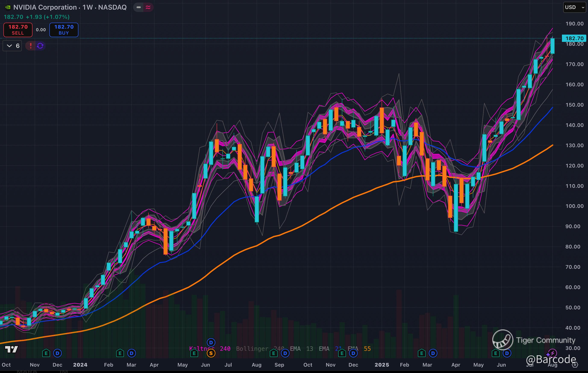588x373 pixels.
Task: Click the earnings E marker near November 2023
Action: coord(46,353)
